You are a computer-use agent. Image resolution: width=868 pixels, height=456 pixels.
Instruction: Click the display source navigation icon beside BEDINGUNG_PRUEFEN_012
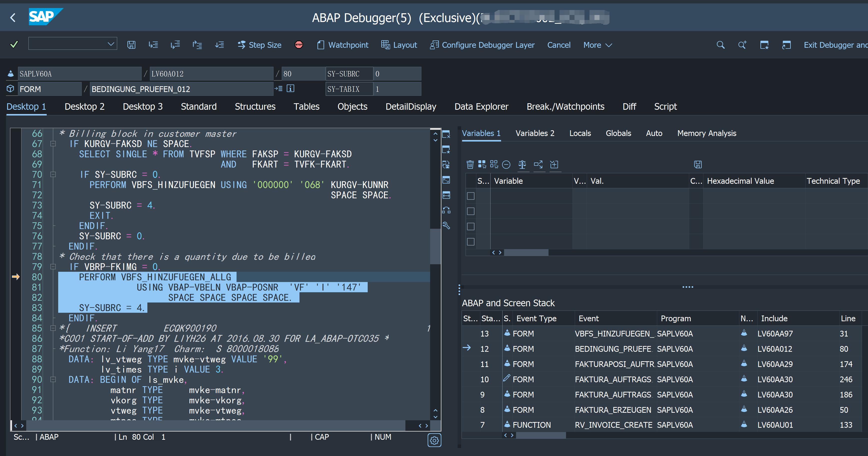pyautogui.click(x=278, y=89)
